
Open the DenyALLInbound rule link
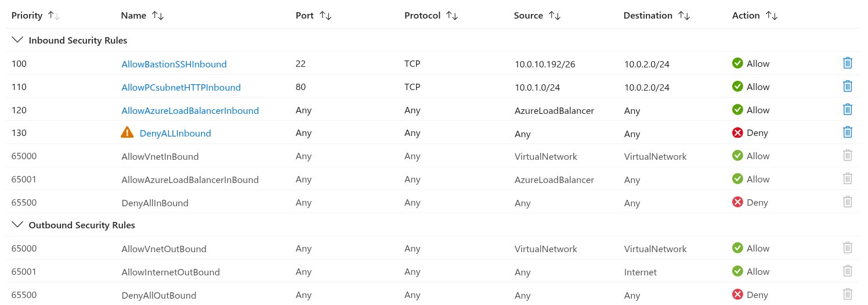(175, 133)
